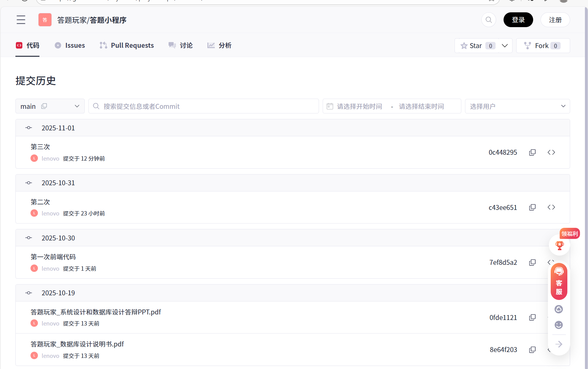Expand the Star dropdown arrow
The height and width of the screenshot is (369, 588).
505,46
